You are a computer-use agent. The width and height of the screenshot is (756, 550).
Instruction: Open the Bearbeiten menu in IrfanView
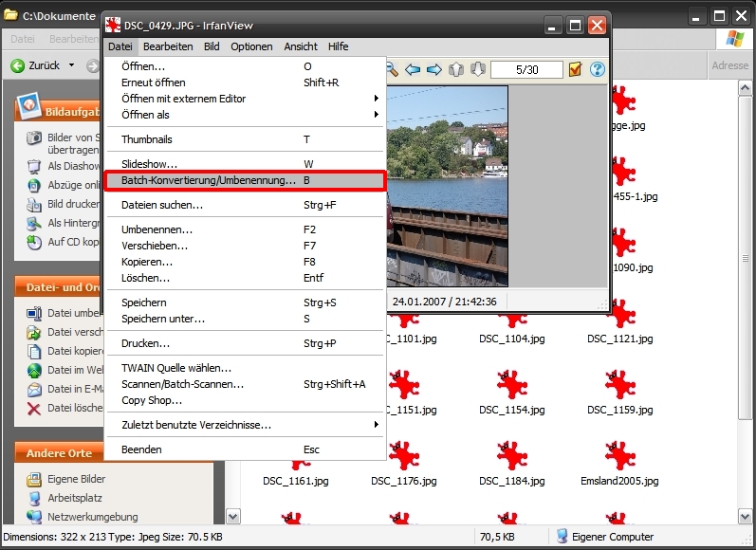click(x=168, y=46)
